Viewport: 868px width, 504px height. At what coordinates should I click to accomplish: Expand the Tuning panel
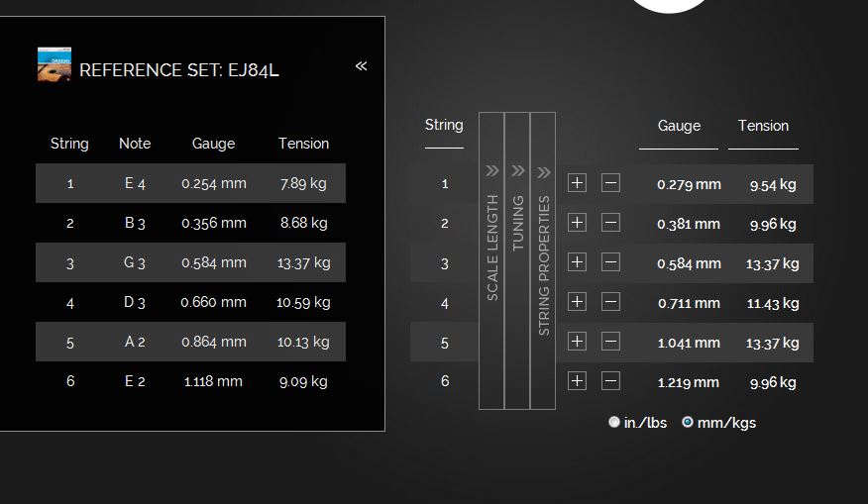517,260
